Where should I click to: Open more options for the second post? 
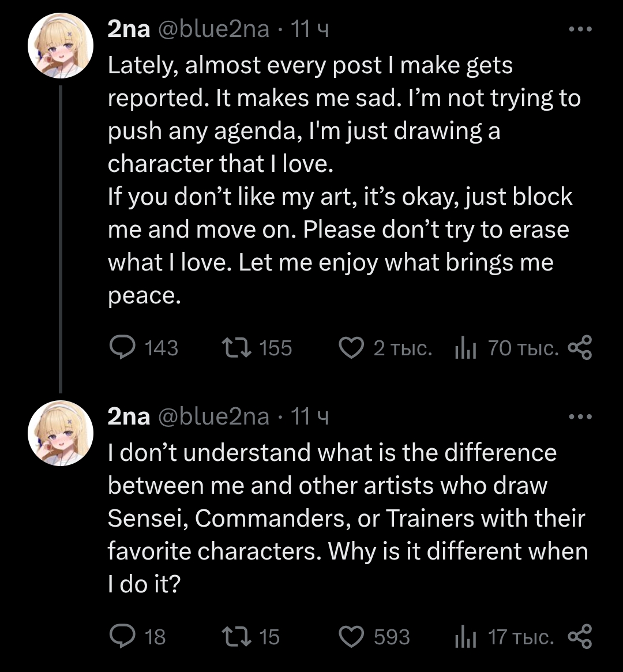(x=580, y=416)
